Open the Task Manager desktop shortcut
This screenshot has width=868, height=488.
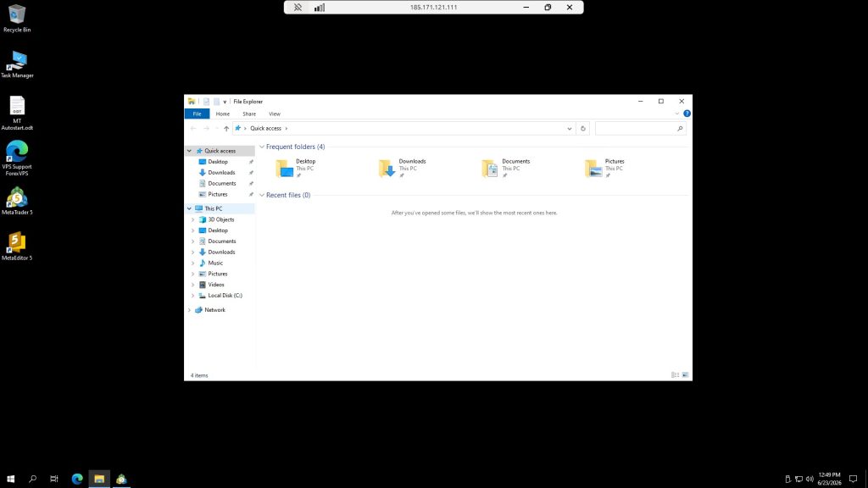pyautogui.click(x=17, y=64)
